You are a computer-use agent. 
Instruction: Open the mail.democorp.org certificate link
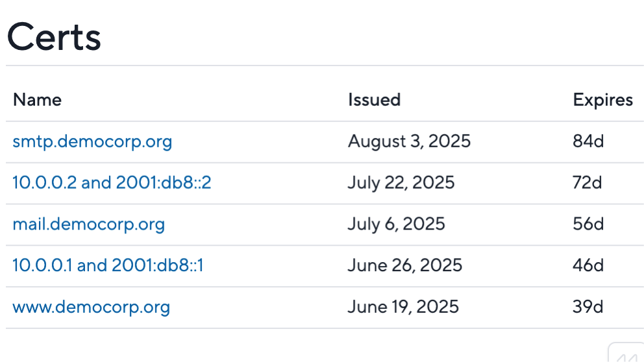click(x=89, y=224)
